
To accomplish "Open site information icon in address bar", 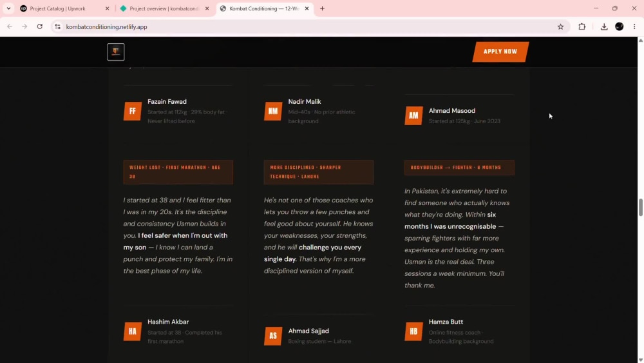I will tap(57, 26).
